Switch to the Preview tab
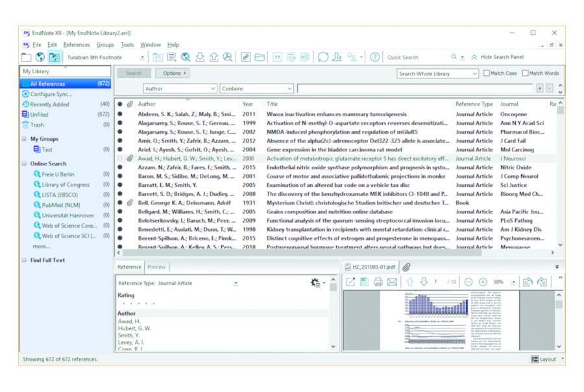 click(156, 267)
